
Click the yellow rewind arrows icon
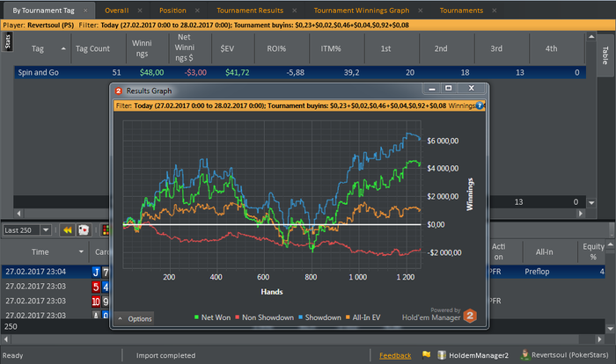coord(68,230)
